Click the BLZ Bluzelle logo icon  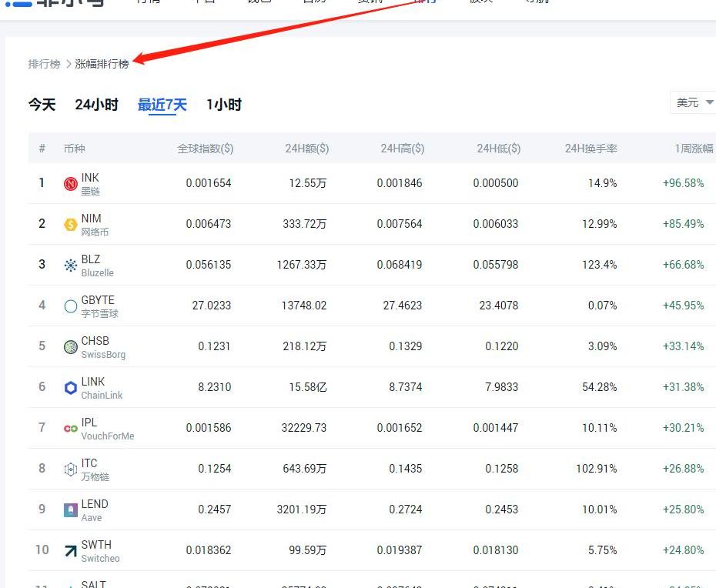pyautogui.click(x=70, y=266)
